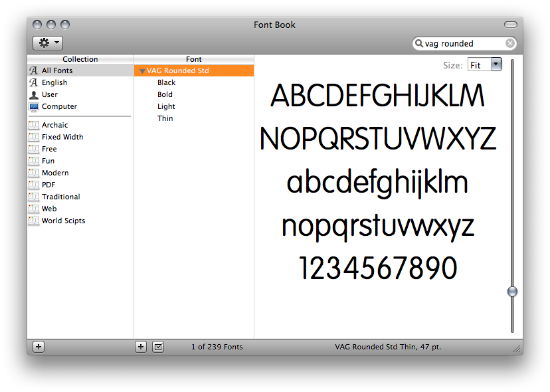
Task: Select the Fixed Width collection
Action: coord(62,137)
